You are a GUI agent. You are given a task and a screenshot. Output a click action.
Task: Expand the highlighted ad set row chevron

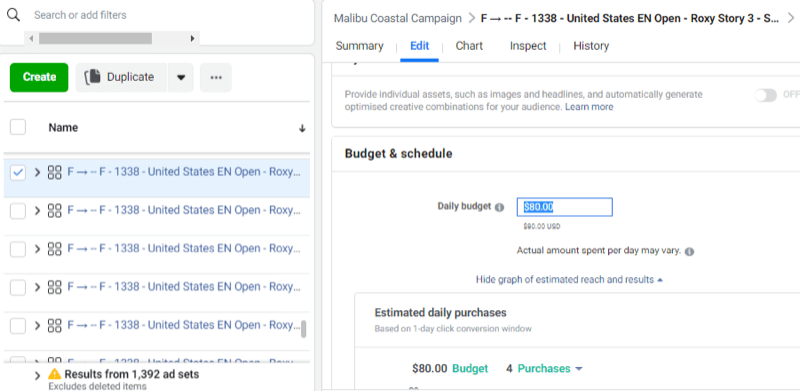[x=37, y=173]
